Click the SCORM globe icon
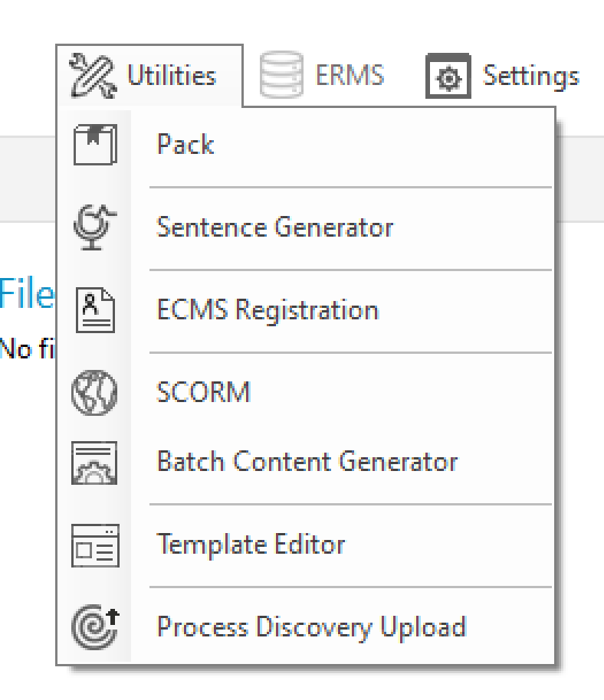Viewport: 604px width, 700px height. [95, 393]
